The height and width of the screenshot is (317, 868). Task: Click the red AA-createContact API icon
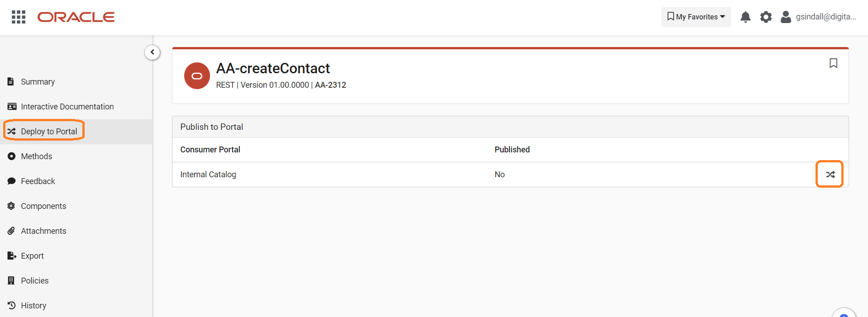(x=197, y=76)
